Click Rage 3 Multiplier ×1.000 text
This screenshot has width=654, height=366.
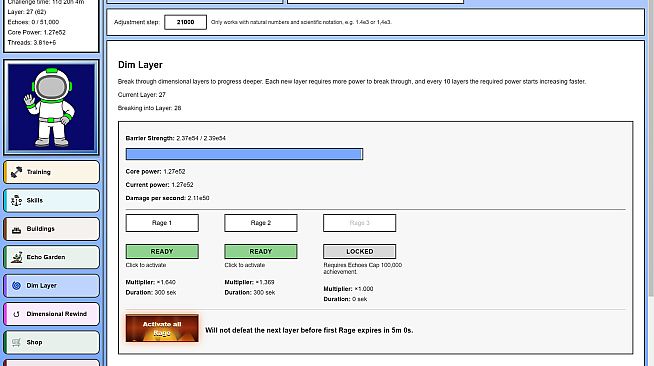tap(349, 289)
